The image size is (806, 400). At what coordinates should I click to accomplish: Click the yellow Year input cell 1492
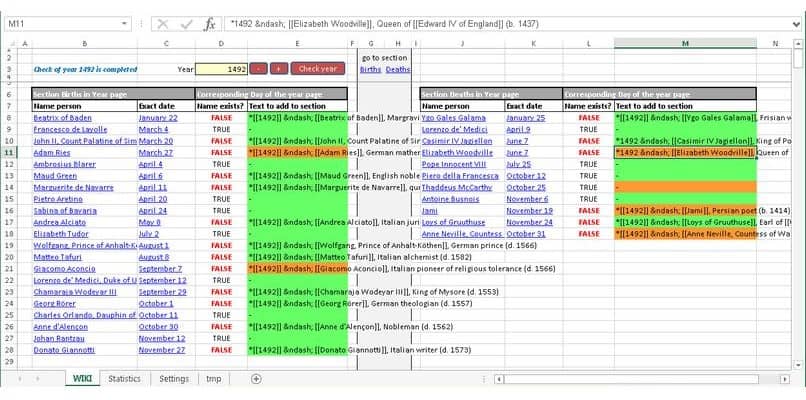(221, 69)
